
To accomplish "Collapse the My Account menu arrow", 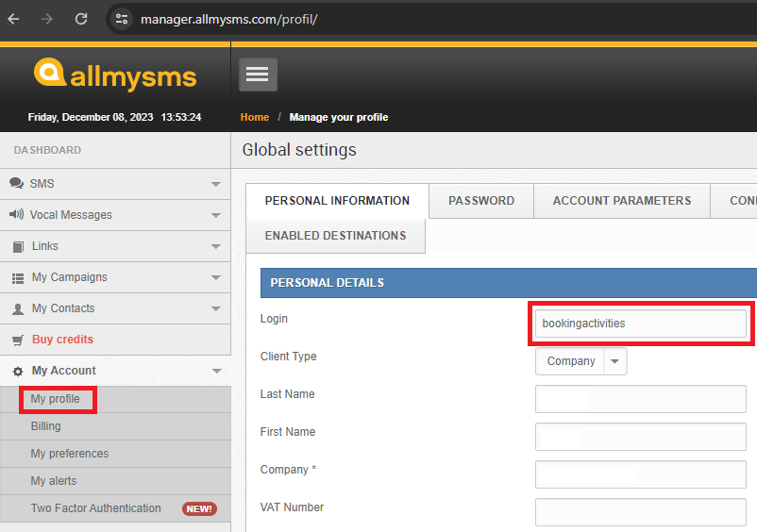I will coord(217,371).
